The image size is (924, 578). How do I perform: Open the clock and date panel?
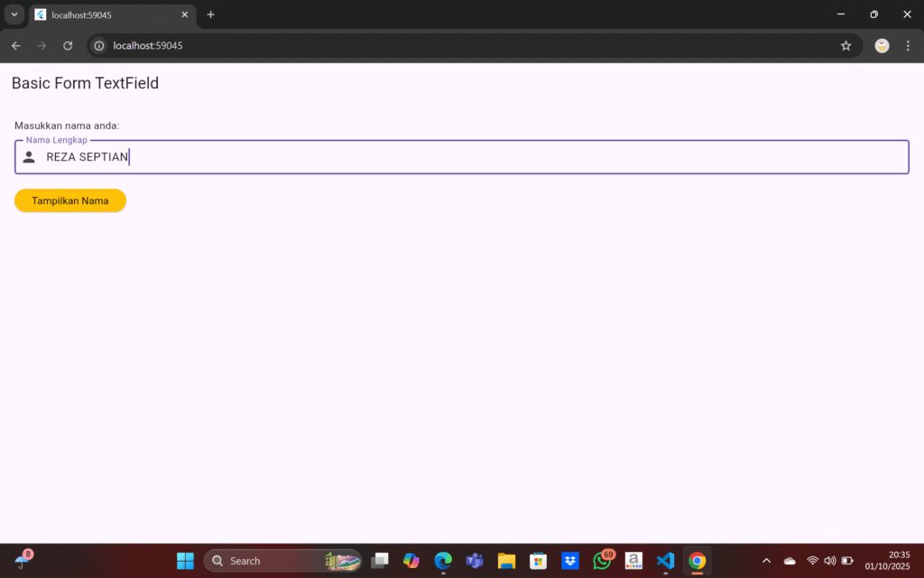tap(886, 561)
